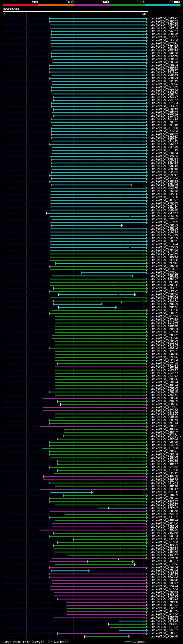Screen dimensions: 183x644
Task: Click UniRef100_P16148 hit
Action: [164, 191]
